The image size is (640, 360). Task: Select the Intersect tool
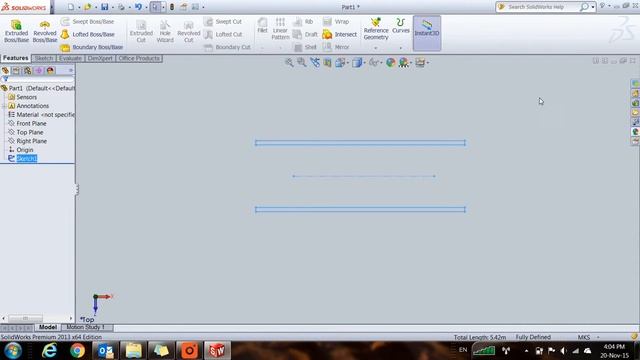coord(340,34)
